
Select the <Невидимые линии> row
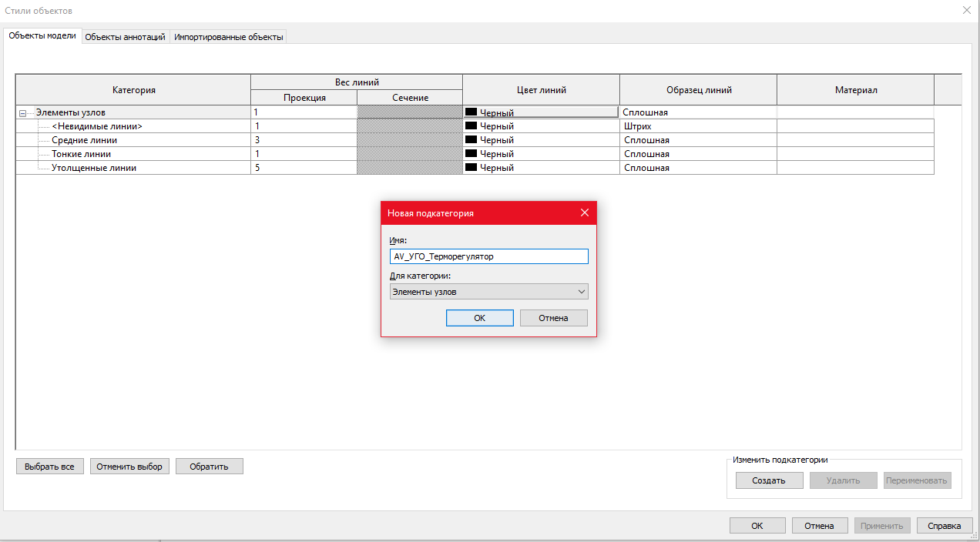[x=97, y=126]
